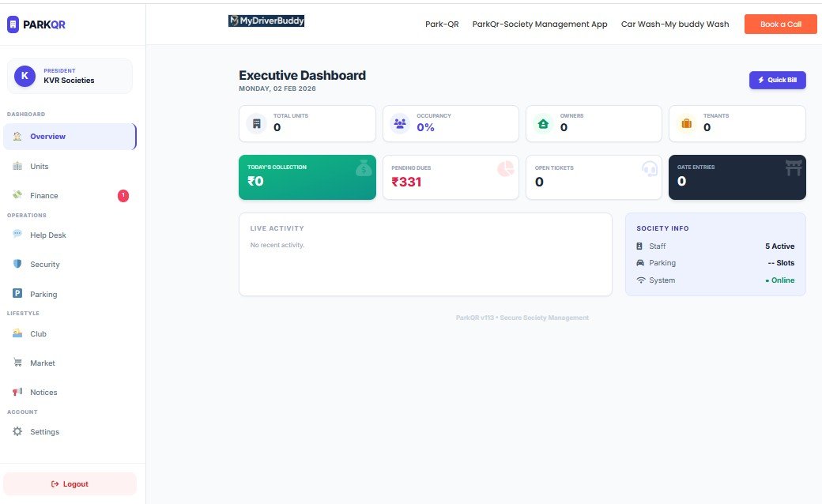
Task: Click the gate icon on Gate Entries card
Action: click(x=793, y=168)
